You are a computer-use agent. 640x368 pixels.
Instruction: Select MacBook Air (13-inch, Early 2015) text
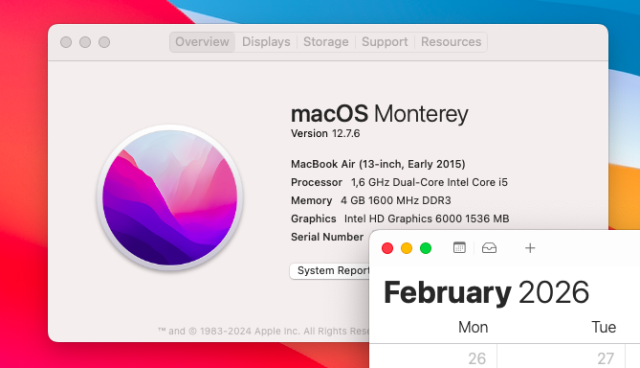[378, 164]
